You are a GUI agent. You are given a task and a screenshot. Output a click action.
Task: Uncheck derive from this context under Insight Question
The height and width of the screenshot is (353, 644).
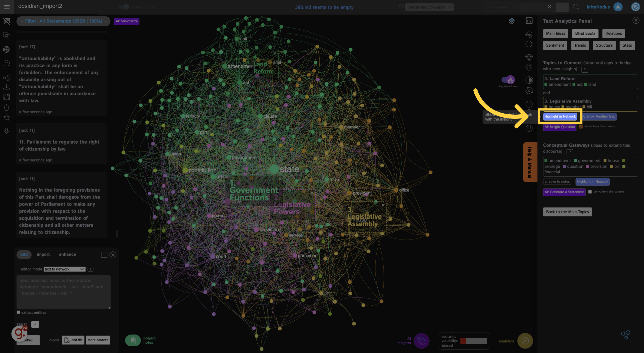(581, 127)
